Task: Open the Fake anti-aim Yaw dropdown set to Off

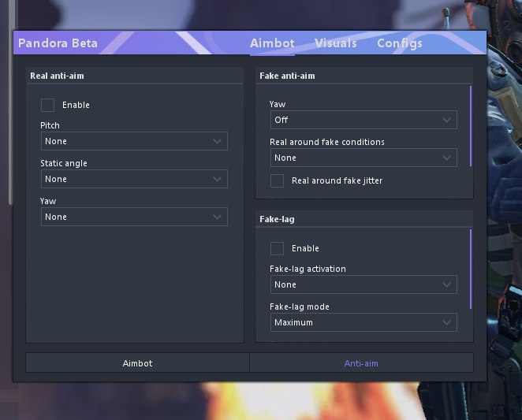Action: coord(364,120)
